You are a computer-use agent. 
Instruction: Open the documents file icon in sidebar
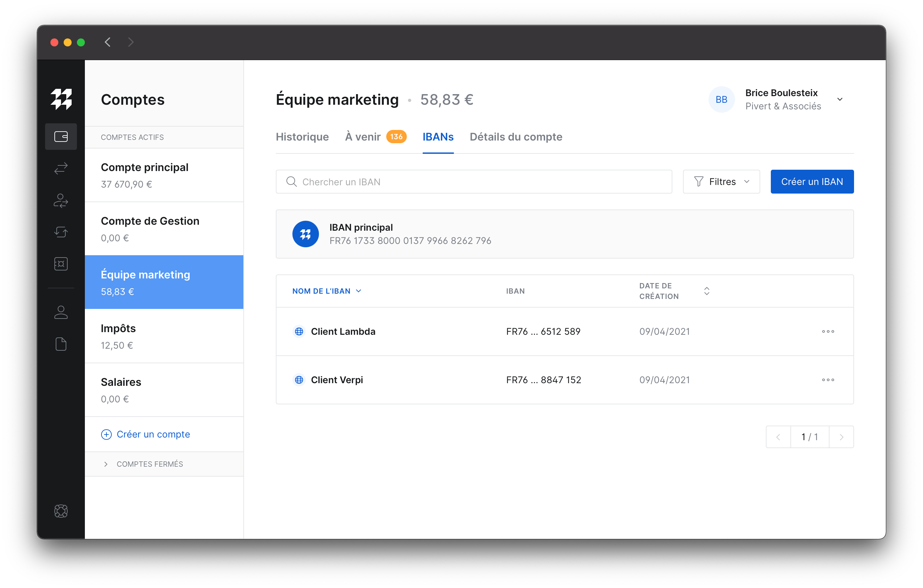61,344
